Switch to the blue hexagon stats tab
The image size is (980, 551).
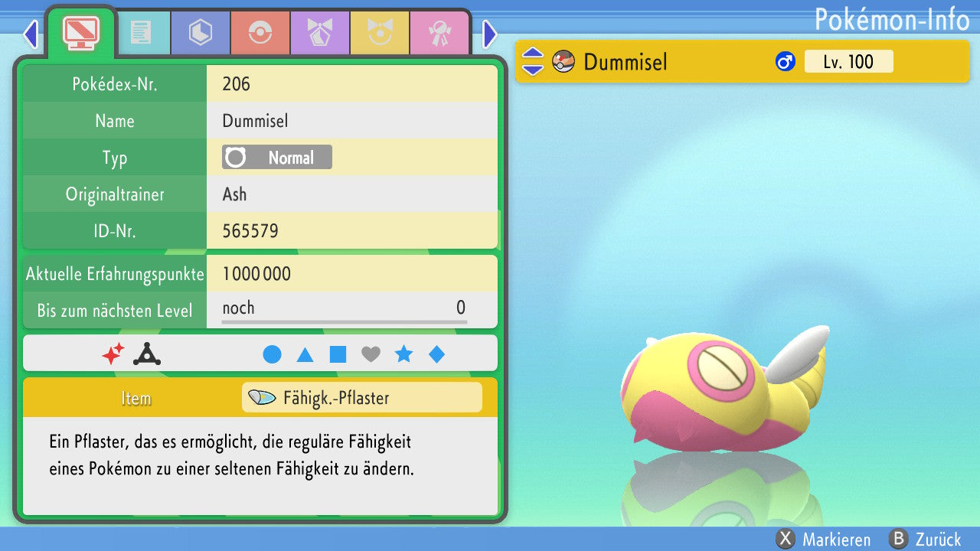pos(200,32)
